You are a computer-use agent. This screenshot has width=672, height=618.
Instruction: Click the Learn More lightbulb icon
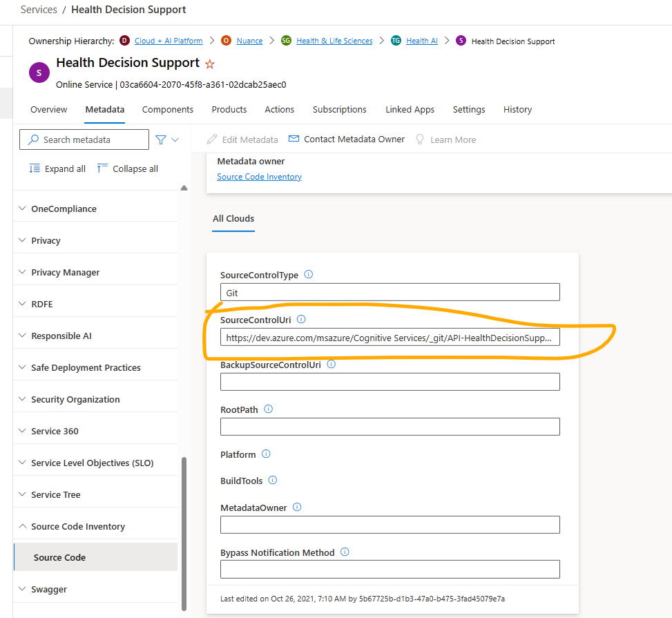421,139
